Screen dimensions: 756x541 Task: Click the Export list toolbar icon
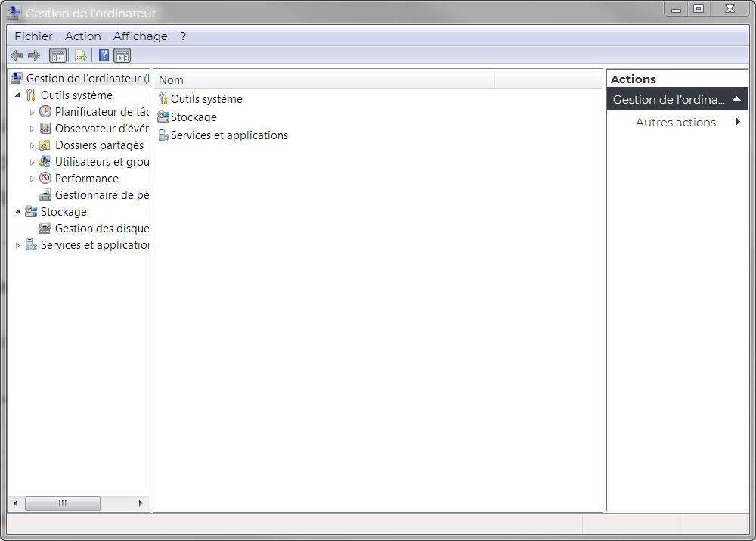[x=81, y=55]
